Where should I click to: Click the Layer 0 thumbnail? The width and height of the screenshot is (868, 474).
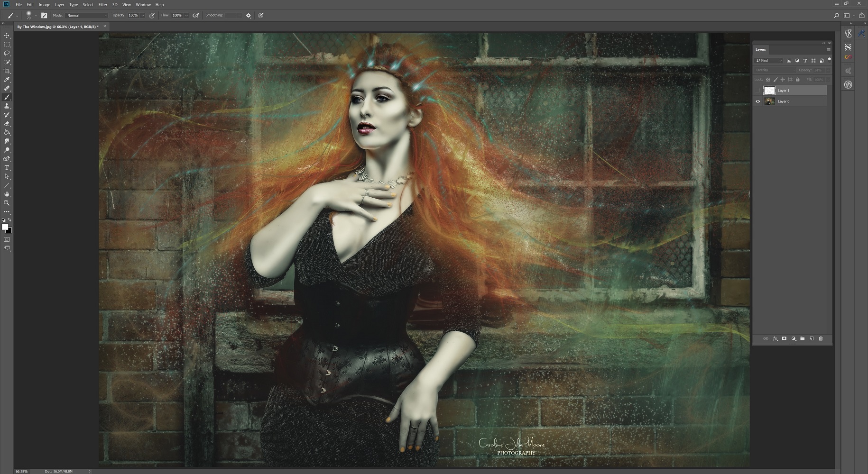(x=769, y=101)
